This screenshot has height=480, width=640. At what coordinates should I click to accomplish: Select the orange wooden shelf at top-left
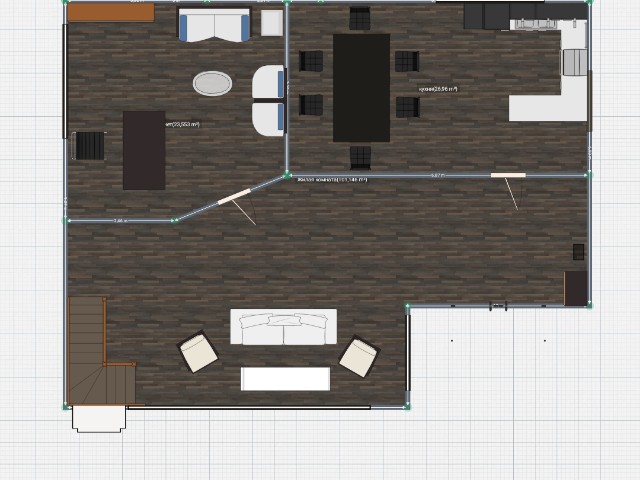(x=110, y=12)
